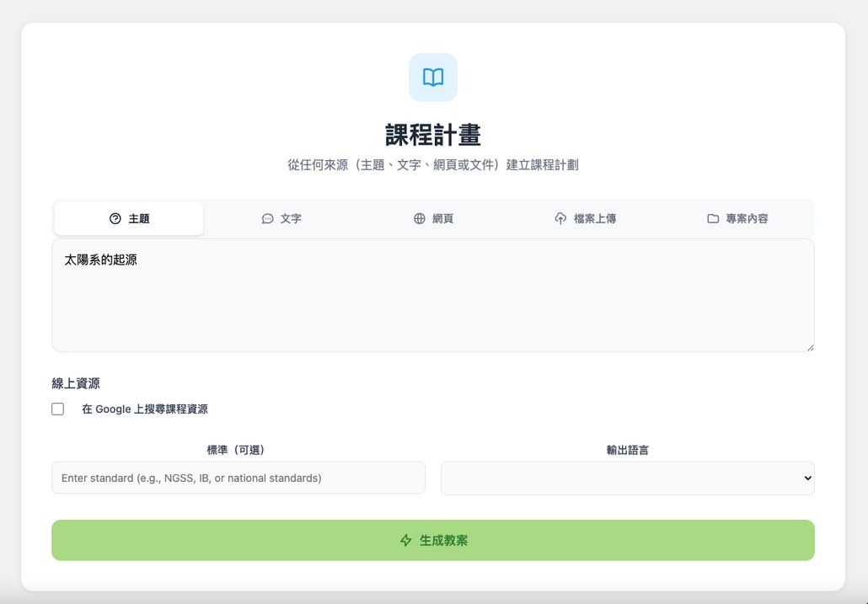This screenshot has height=604, width=868.
Task: Click the book icon above the title
Action: click(x=432, y=77)
